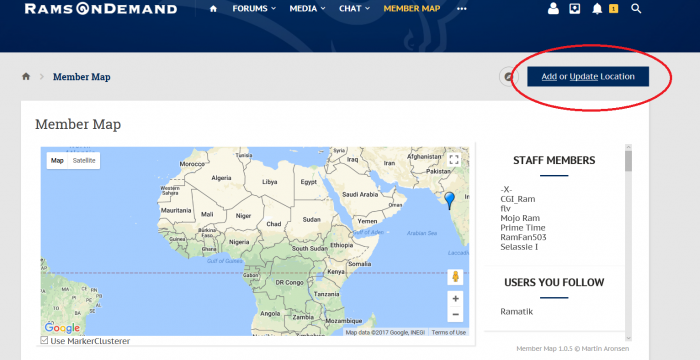Select the Street View pegman icon
The image size is (700, 360).
[455, 277]
